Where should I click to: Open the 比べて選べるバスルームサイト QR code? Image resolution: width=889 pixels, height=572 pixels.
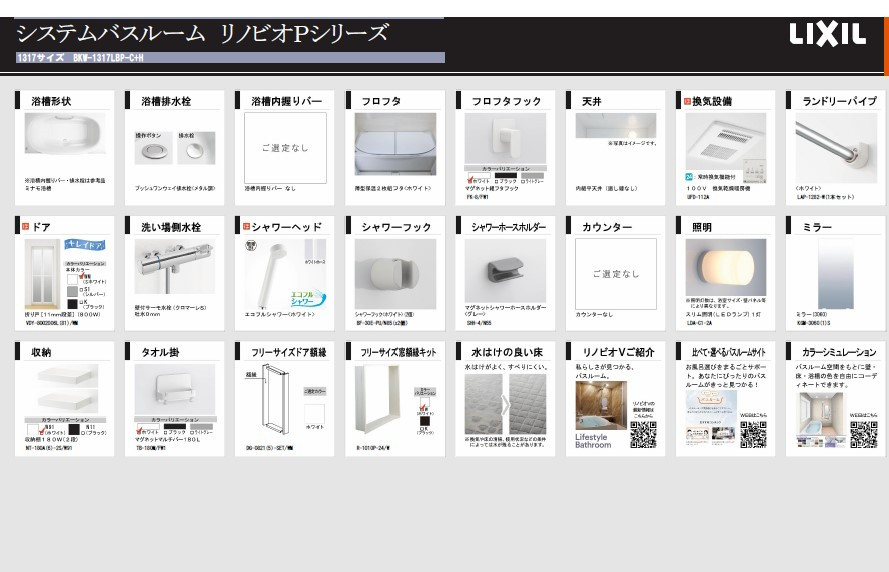tap(753, 435)
